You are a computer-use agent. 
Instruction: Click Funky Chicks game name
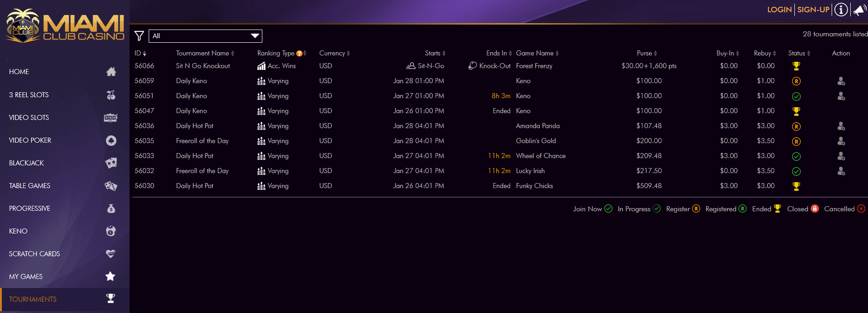pyautogui.click(x=534, y=186)
